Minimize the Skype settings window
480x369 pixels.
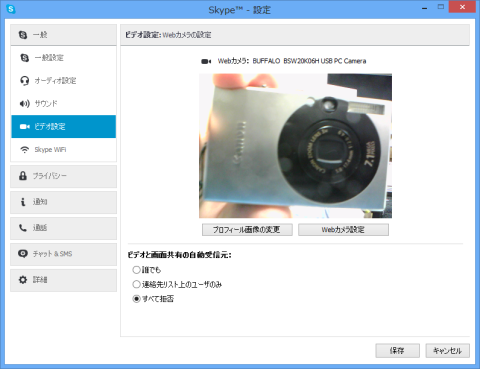point(424,8)
